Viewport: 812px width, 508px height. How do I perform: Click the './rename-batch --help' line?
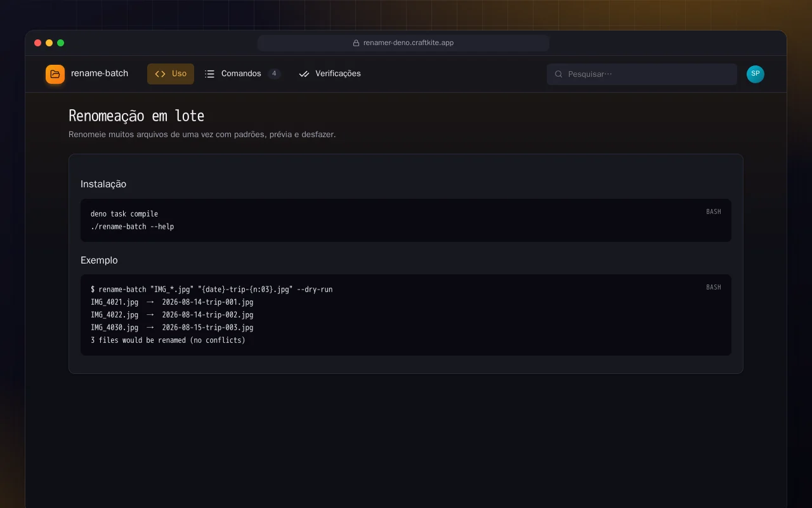[132, 227]
